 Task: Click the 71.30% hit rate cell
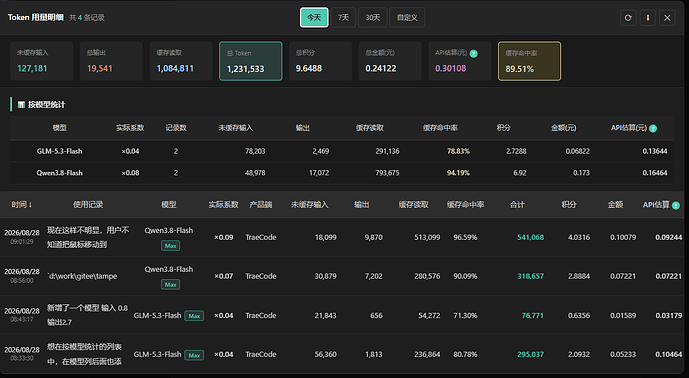pyautogui.click(x=465, y=316)
